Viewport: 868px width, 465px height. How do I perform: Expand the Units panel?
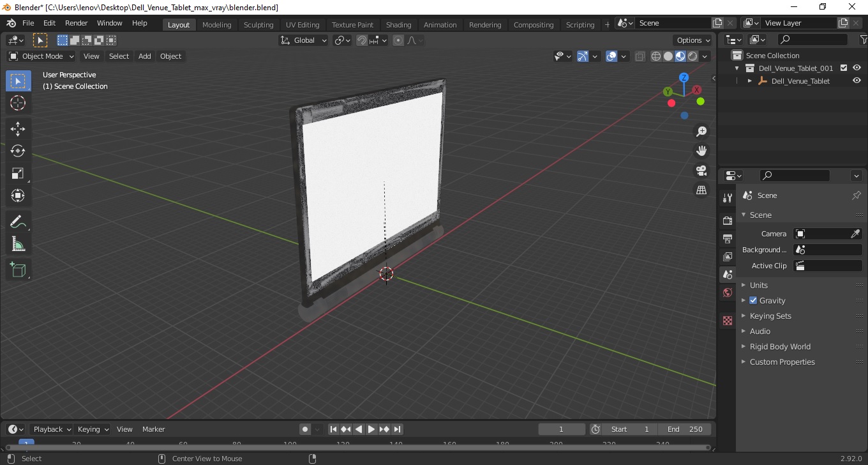pos(759,285)
